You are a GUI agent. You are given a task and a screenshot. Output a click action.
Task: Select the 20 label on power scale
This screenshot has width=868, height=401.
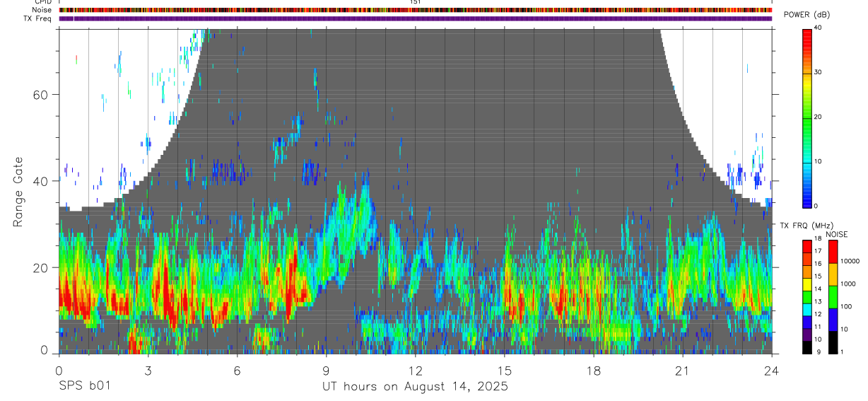817,117
